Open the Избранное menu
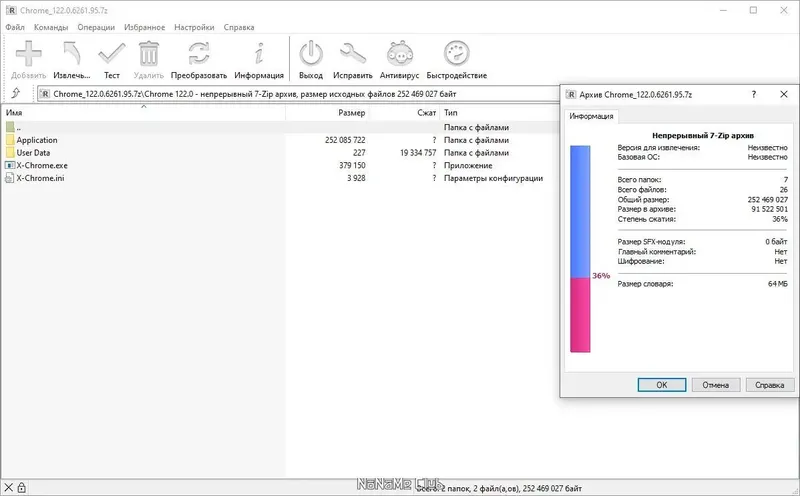 tap(144, 27)
